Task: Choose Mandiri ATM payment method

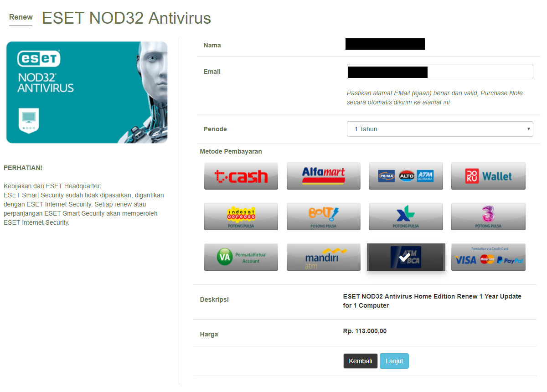Action: click(x=323, y=257)
